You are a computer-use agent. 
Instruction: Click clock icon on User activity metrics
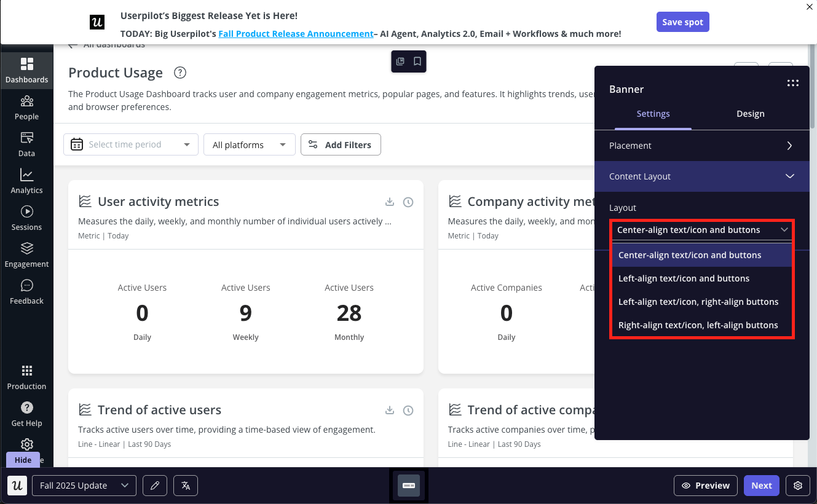(x=408, y=202)
